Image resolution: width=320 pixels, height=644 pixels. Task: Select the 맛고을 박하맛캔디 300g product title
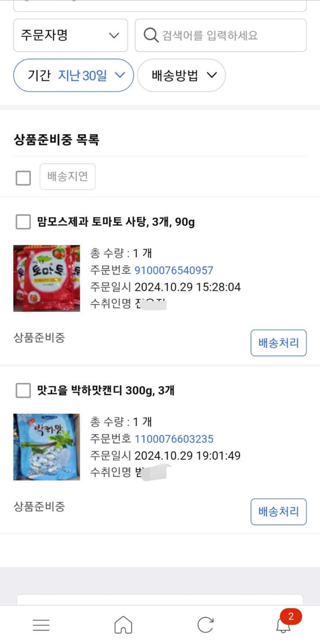point(106,391)
